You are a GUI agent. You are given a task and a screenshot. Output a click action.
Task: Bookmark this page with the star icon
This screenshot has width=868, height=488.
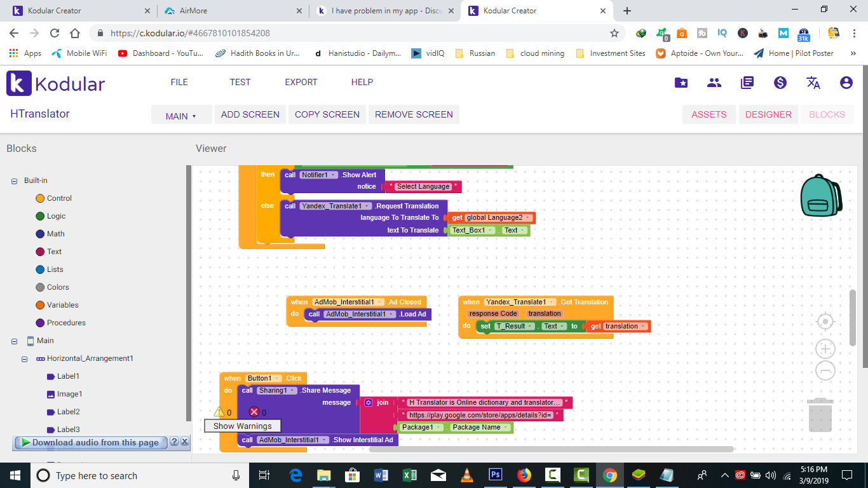tap(614, 33)
